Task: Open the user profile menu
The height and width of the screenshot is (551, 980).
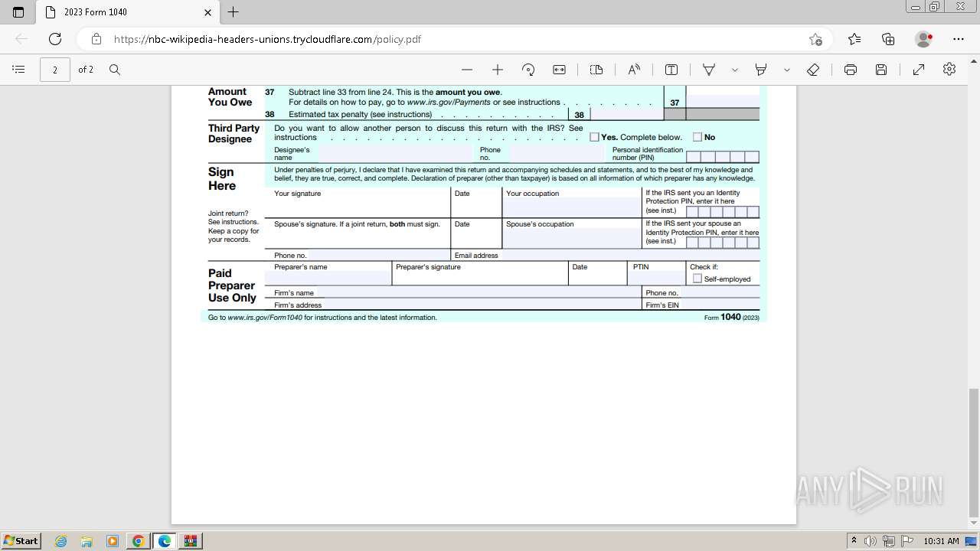Action: click(x=924, y=39)
